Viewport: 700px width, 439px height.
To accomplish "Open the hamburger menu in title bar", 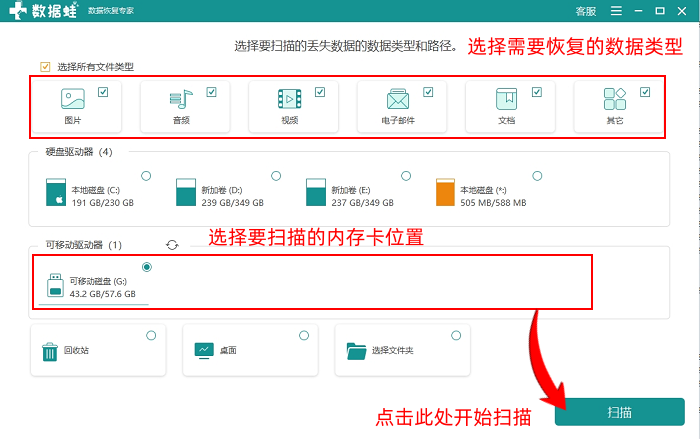I will coord(616,11).
